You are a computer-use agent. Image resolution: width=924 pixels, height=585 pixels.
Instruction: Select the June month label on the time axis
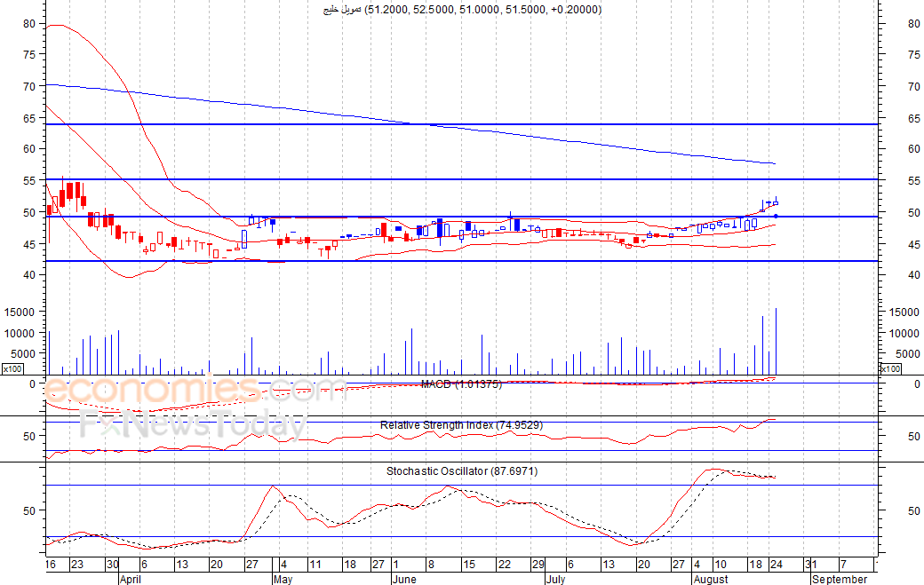(404, 579)
